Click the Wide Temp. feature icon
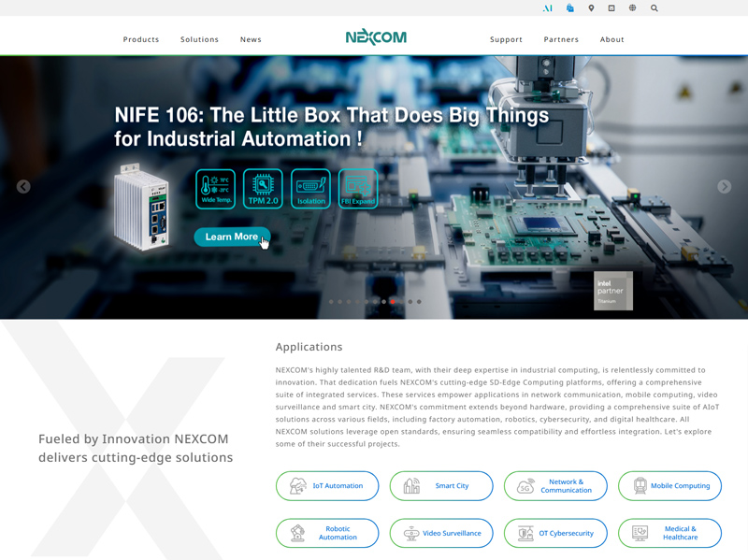Screen dimensions: 748x560 pos(215,189)
